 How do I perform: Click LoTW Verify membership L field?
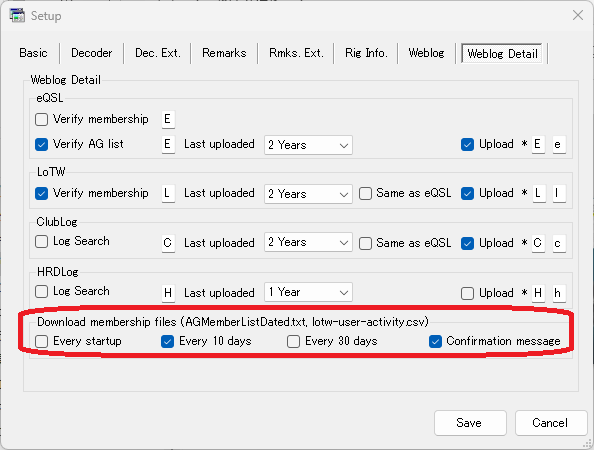tap(168, 193)
